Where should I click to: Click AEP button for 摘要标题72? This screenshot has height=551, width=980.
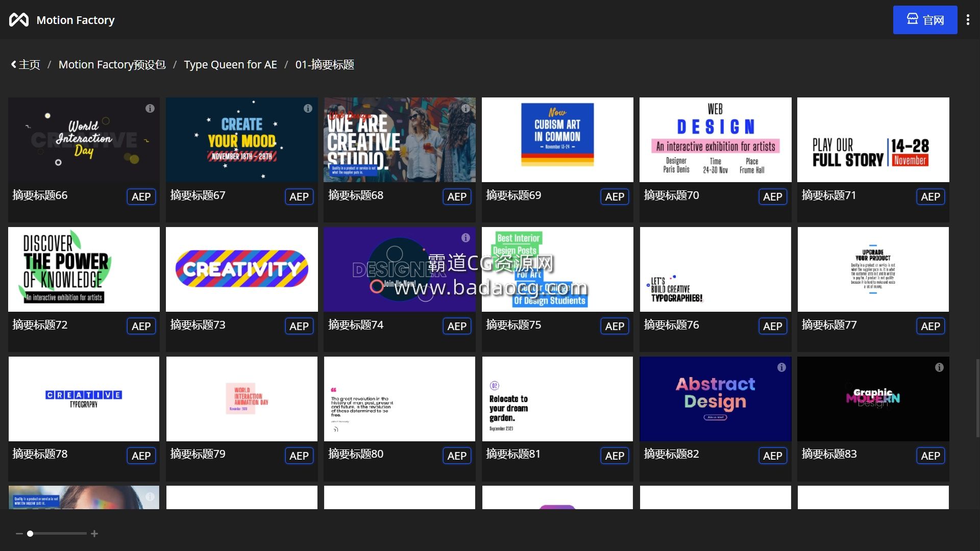tap(141, 326)
